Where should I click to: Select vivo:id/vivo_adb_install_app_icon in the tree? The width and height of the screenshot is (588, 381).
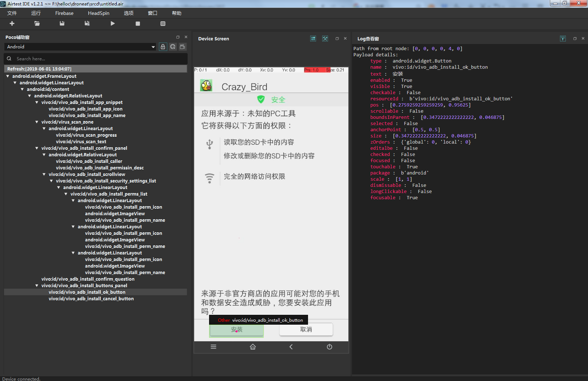click(85, 109)
